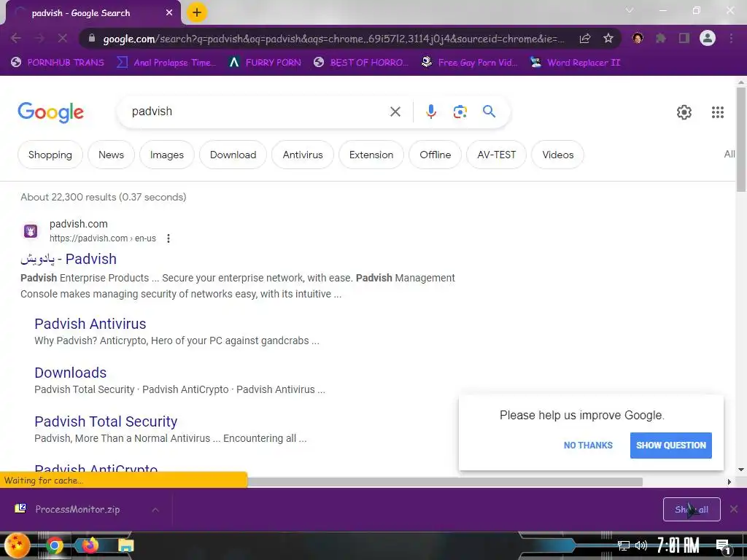
Task: Open Google quick settings gear
Action: (x=684, y=112)
